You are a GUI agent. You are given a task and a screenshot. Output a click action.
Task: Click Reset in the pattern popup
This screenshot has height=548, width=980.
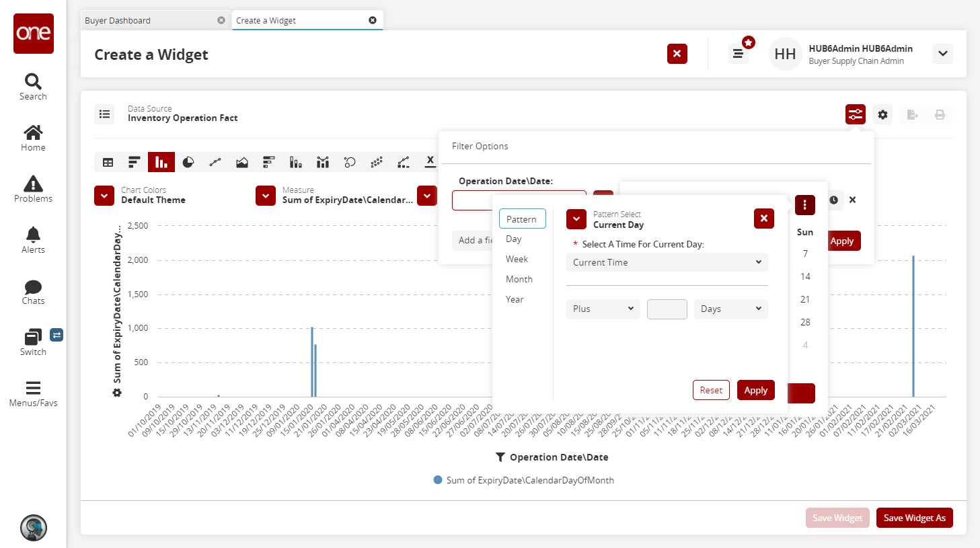click(711, 390)
